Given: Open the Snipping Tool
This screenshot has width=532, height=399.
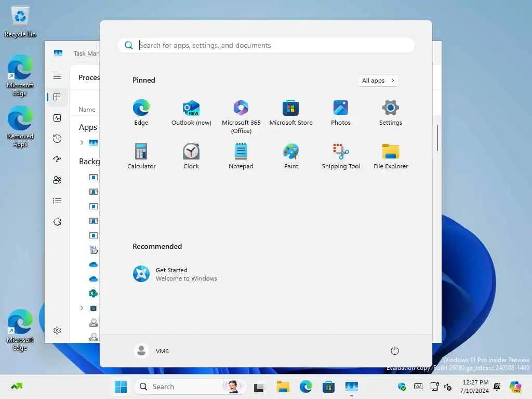Looking at the screenshot, I should tap(341, 156).
